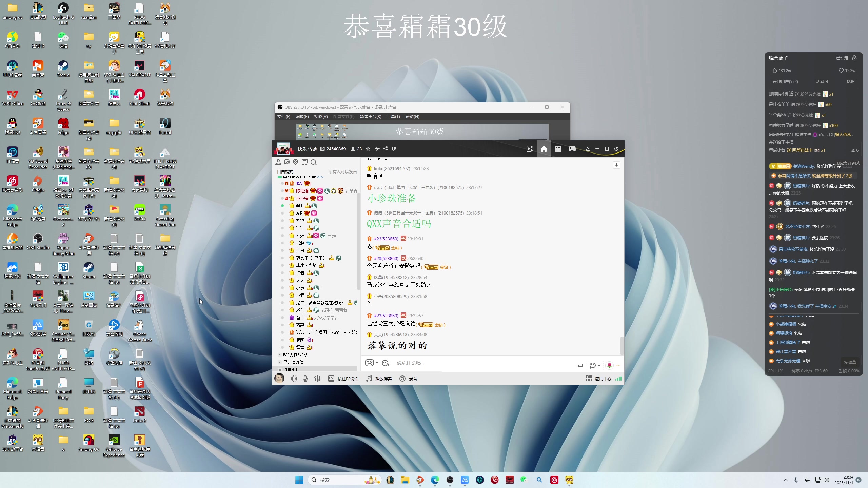
Task: Toggle push-to-talk F2 mode button
Action: coord(343,379)
